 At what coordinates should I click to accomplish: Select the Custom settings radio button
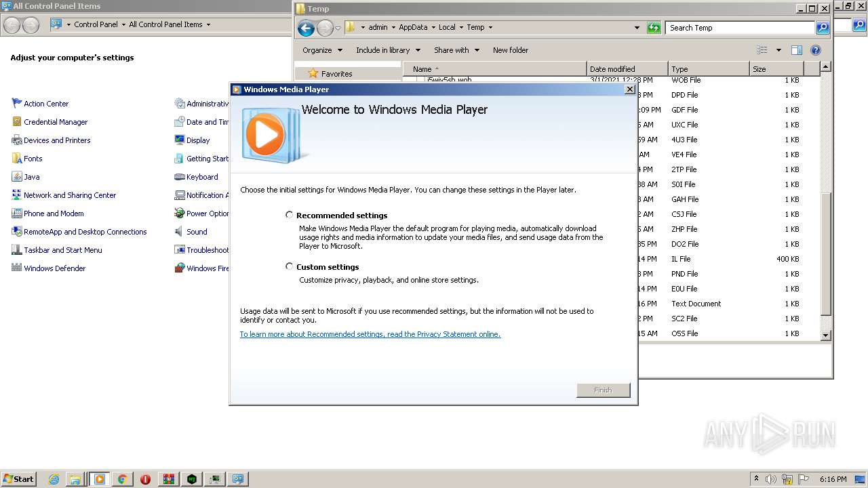290,266
